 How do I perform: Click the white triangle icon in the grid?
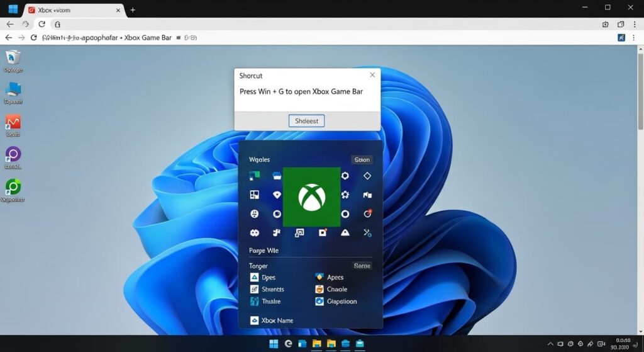coord(345,233)
